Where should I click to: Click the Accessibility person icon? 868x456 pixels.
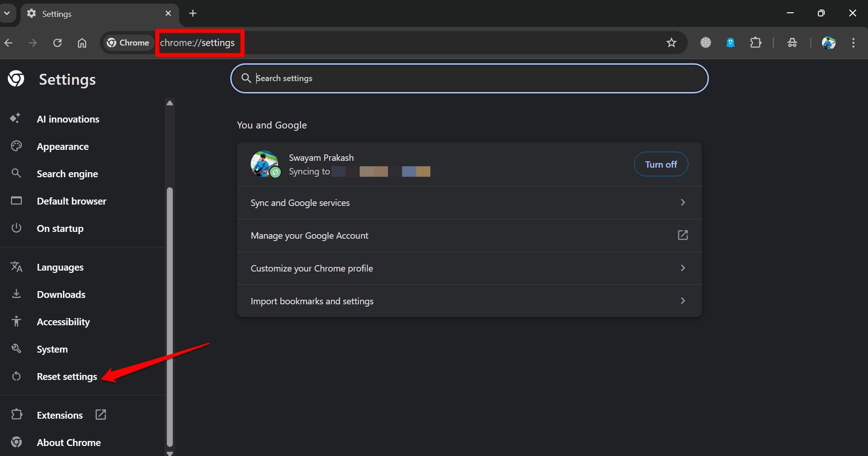[x=16, y=321]
